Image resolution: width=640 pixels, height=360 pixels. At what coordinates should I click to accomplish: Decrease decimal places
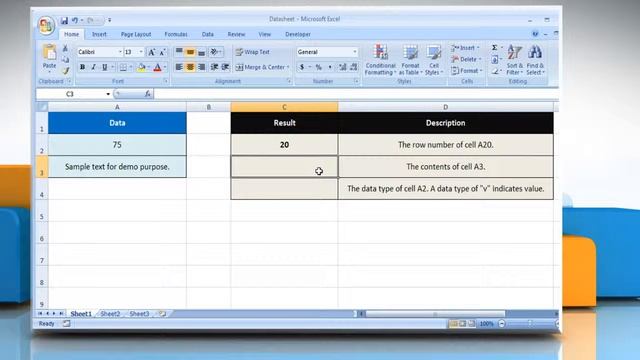tap(353, 67)
